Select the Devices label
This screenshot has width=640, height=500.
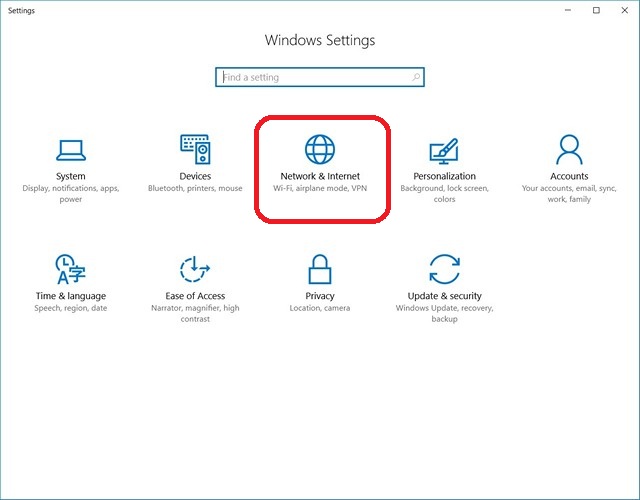click(195, 176)
